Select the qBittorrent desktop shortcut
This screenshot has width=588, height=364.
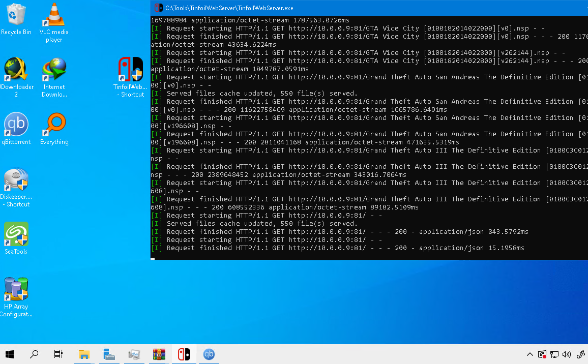pyautogui.click(x=16, y=129)
